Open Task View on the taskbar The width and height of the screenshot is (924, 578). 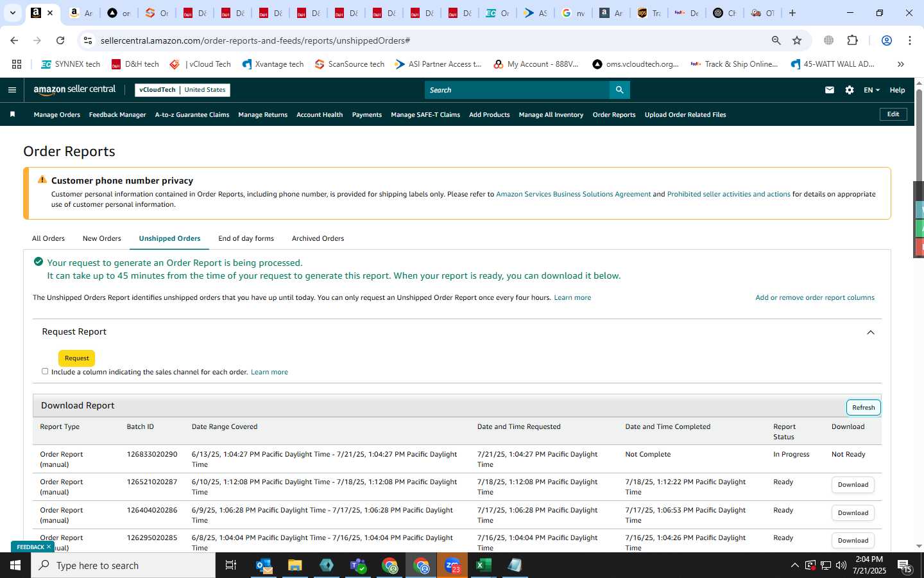point(231,565)
